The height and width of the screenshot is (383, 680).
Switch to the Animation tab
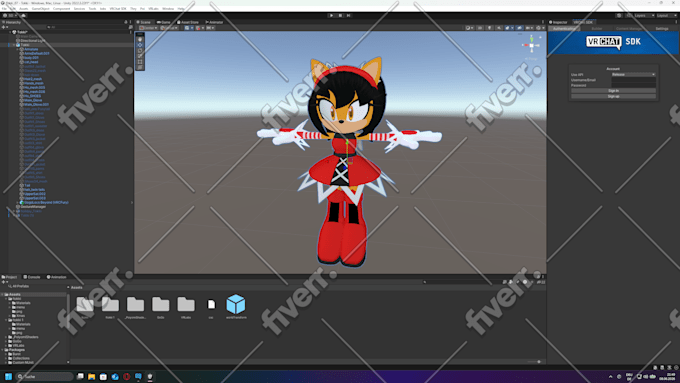(56, 277)
